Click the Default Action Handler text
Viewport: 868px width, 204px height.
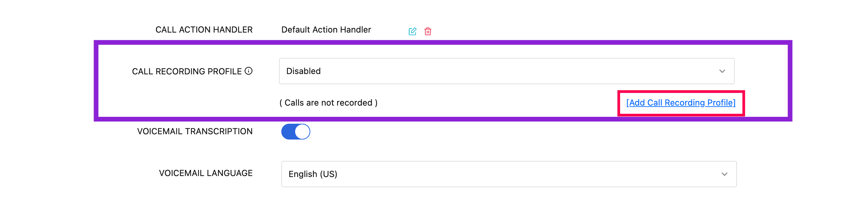(x=326, y=30)
